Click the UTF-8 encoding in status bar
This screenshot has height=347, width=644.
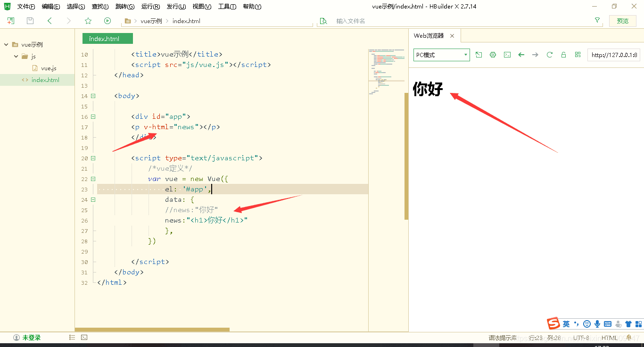(581, 338)
